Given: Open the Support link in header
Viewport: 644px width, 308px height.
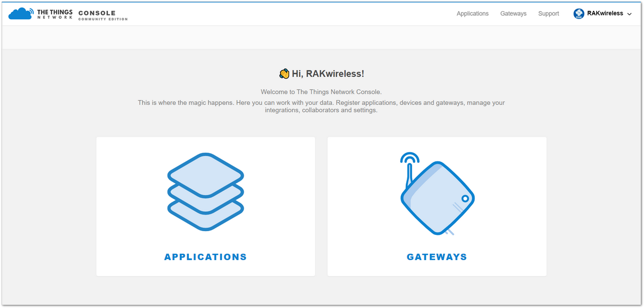Looking at the screenshot, I should [x=548, y=13].
